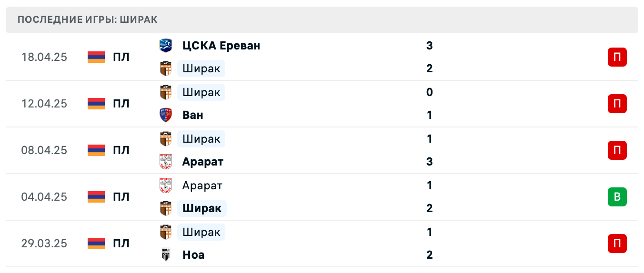Click Armenian flag in 12.04.25 row
Screen dimensions: 644x273
tap(96, 104)
